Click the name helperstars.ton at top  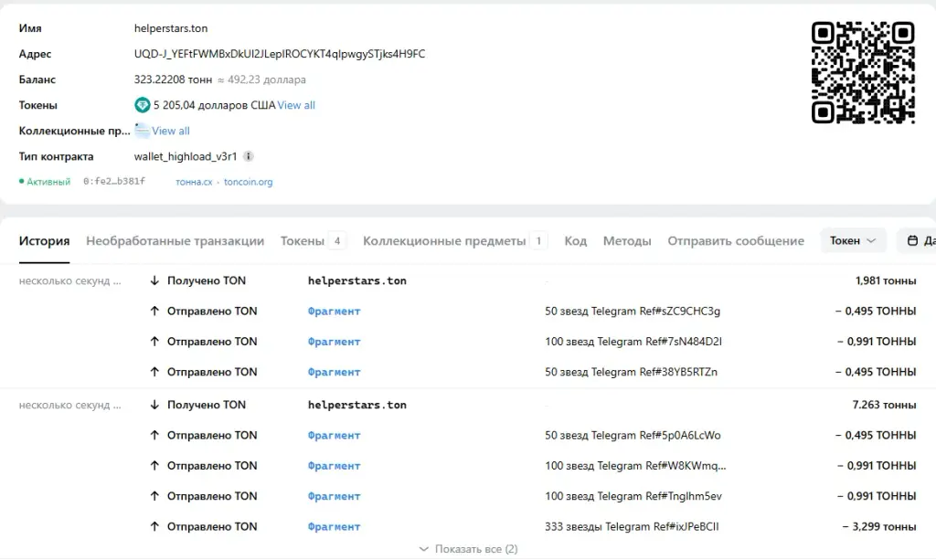click(x=171, y=28)
